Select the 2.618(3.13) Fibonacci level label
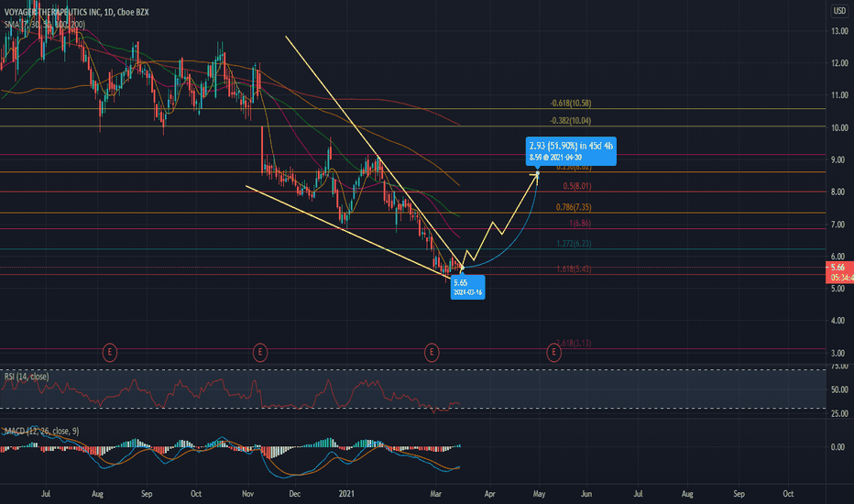 tap(574, 343)
